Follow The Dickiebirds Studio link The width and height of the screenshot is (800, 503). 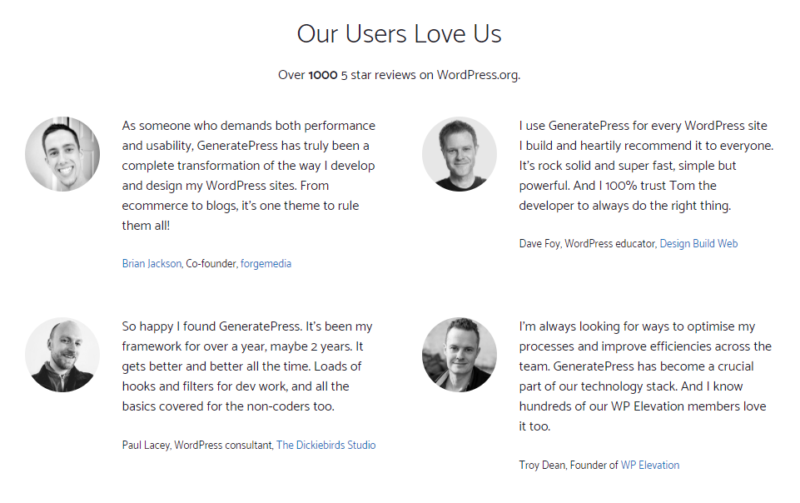[326, 445]
